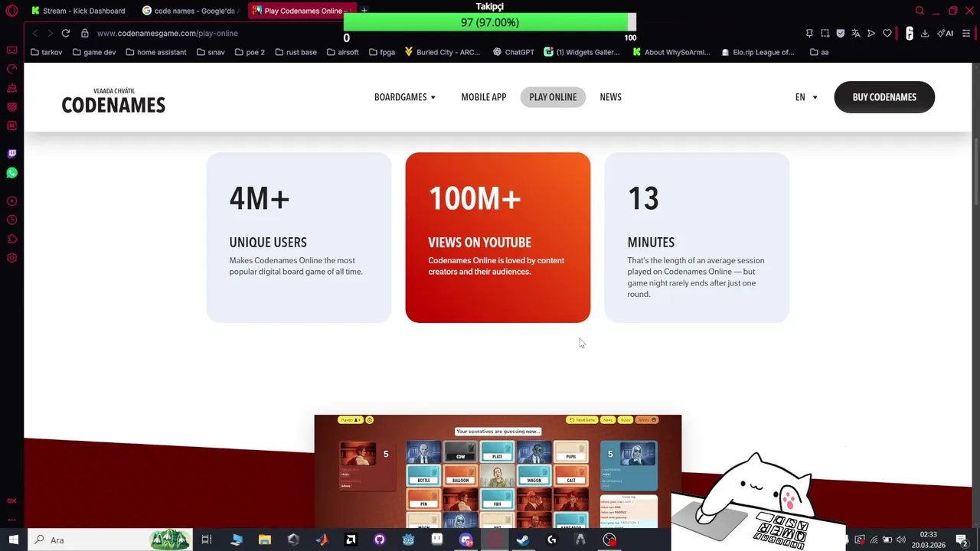The image size is (980, 551).
Task: Open the Elo.rip League of bookmark
Action: (758, 52)
